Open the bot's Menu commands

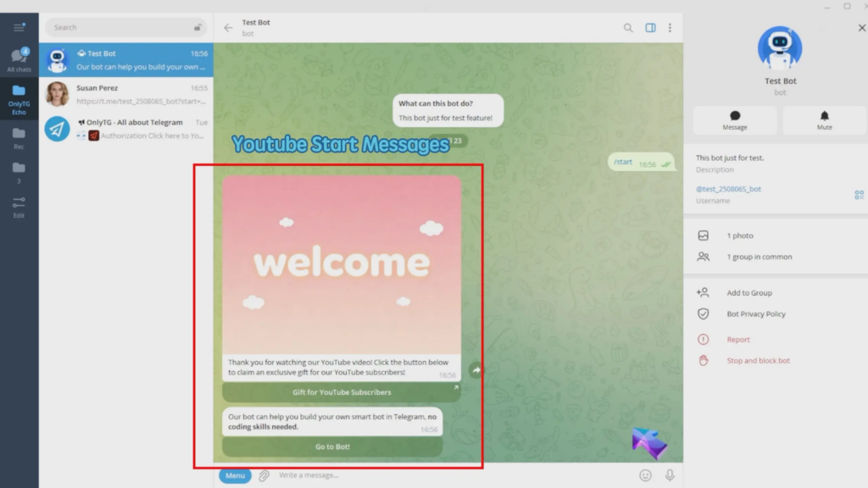pyautogui.click(x=235, y=475)
